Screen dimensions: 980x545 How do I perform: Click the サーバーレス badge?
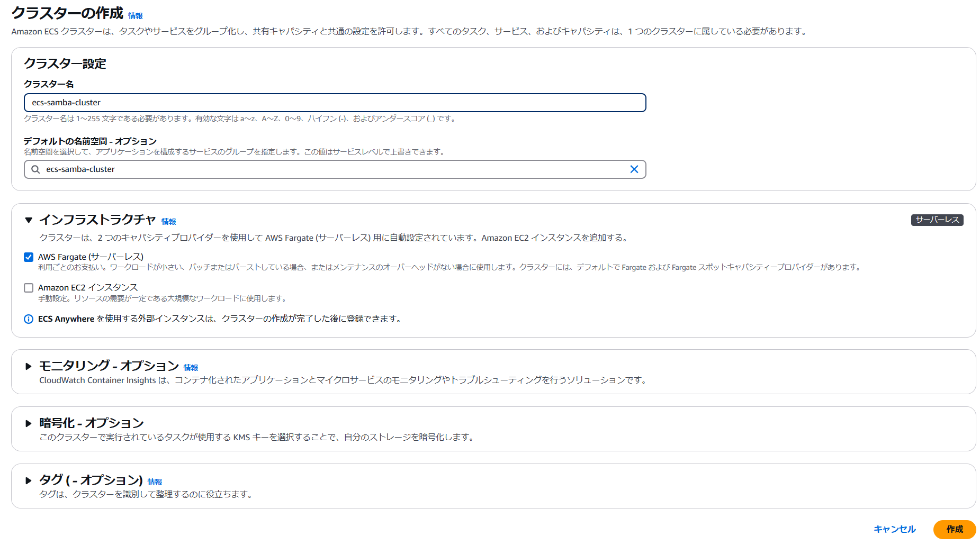[937, 220]
